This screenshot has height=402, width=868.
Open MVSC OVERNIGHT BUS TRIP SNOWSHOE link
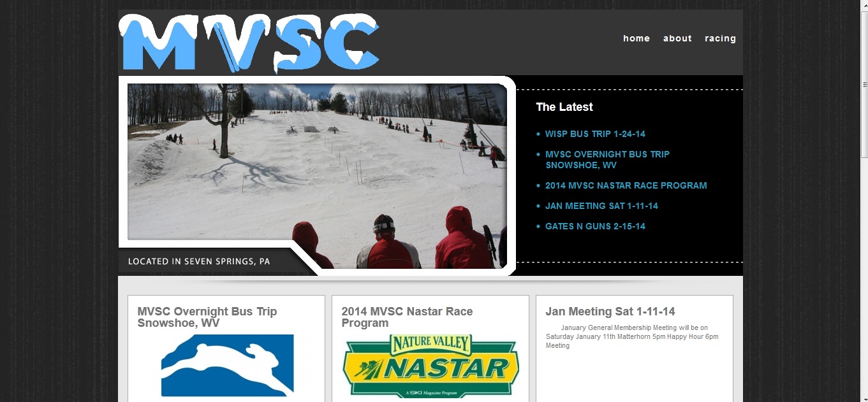click(607, 159)
